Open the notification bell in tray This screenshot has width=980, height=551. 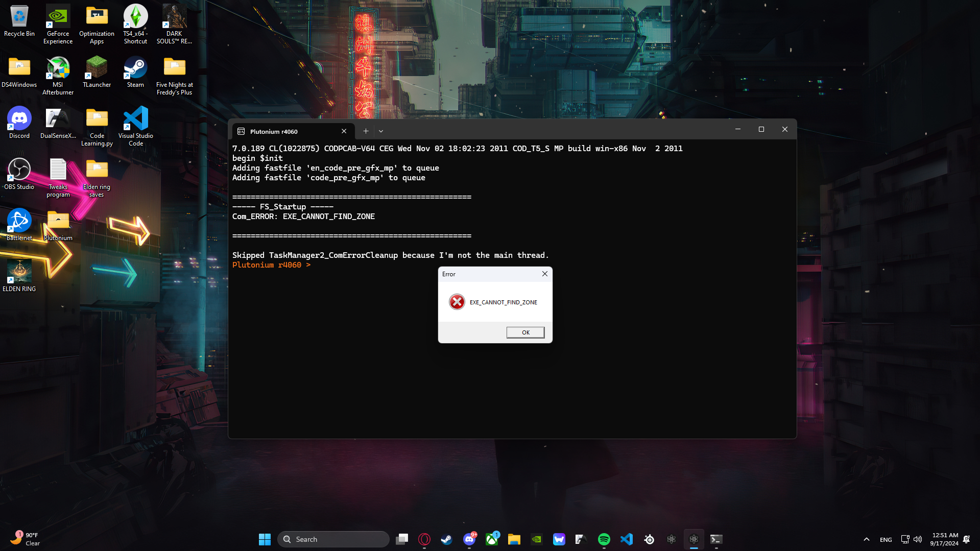click(967, 539)
